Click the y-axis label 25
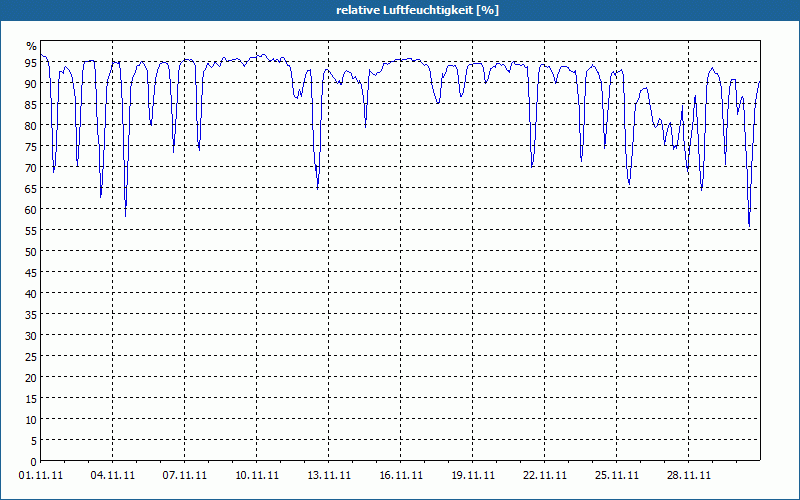The height and width of the screenshot is (500, 800). pyautogui.click(x=31, y=356)
